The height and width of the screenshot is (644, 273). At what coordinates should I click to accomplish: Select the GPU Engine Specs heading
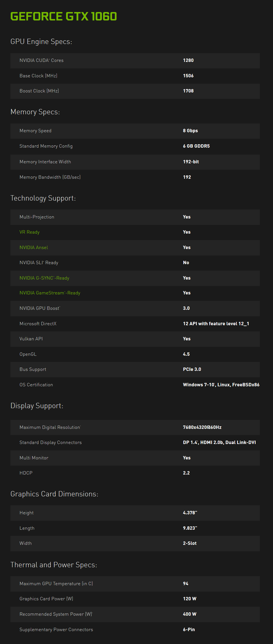pos(41,41)
